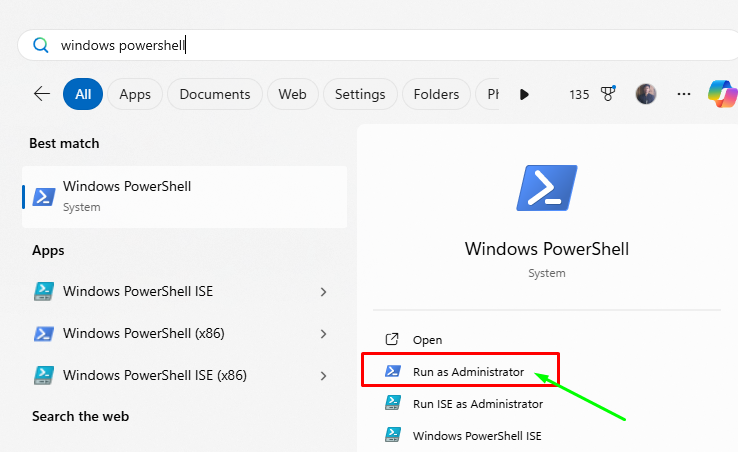Go back with the left arrow

42,94
